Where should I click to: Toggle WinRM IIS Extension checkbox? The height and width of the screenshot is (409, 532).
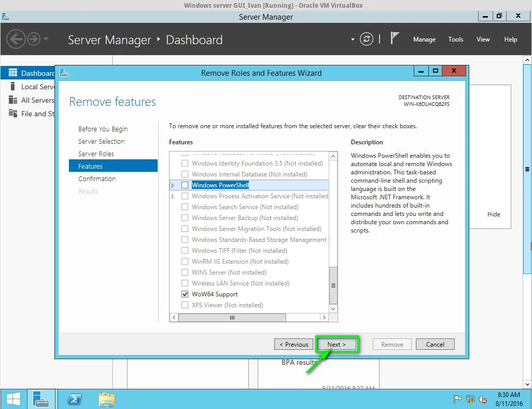coord(185,261)
